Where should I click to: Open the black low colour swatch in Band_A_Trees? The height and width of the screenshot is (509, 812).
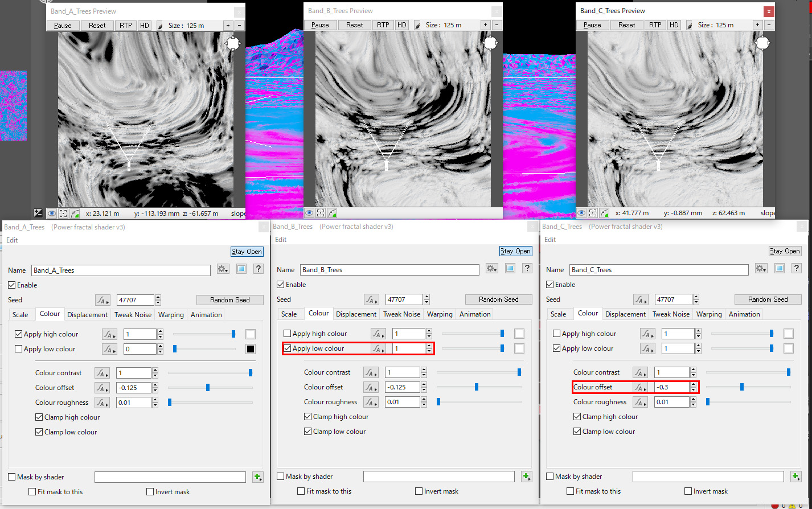(250, 349)
